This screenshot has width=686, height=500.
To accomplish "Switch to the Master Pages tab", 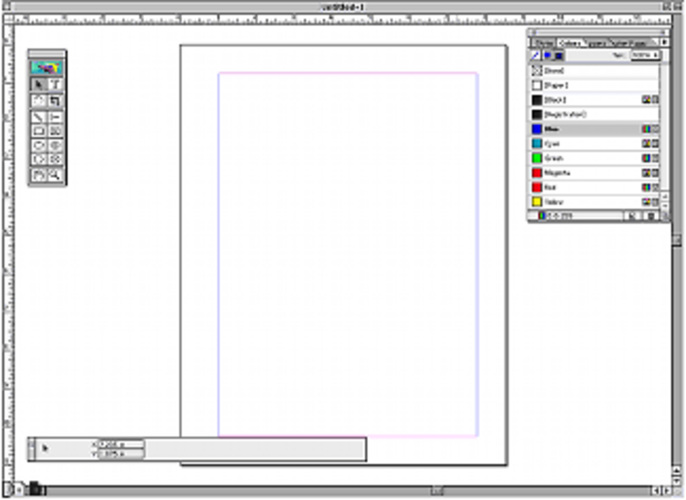I will (629, 43).
